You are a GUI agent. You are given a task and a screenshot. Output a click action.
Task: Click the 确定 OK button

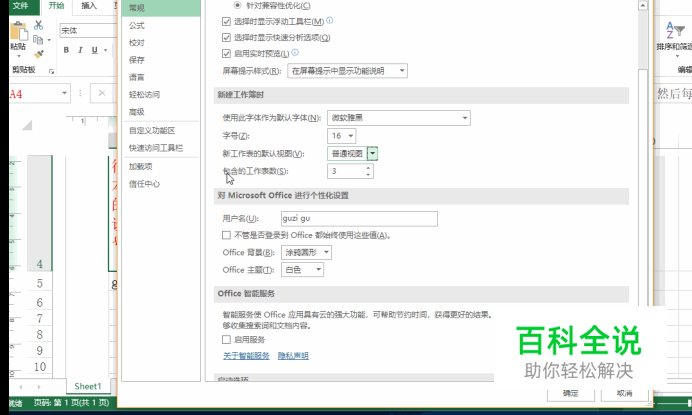[x=571, y=393]
